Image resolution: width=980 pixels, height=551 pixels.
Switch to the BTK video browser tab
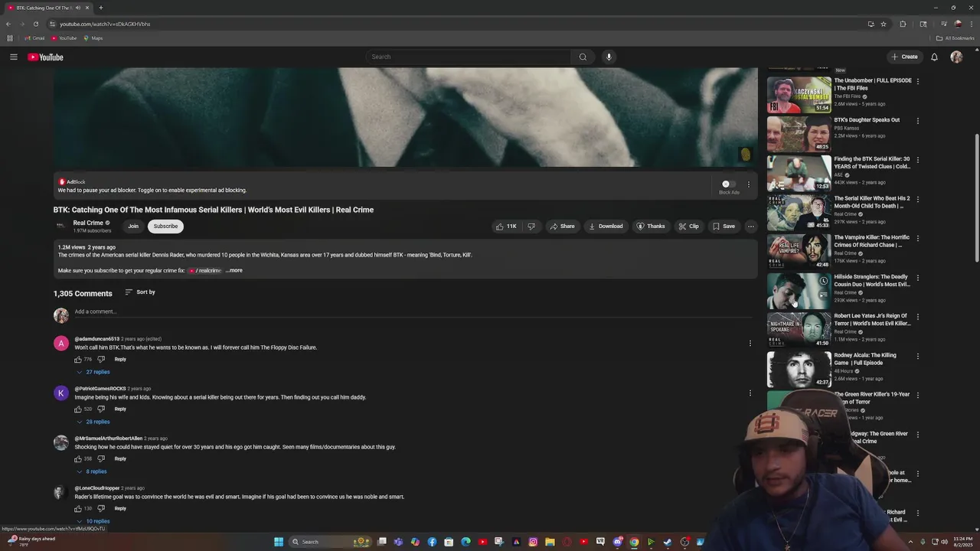(47, 8)
